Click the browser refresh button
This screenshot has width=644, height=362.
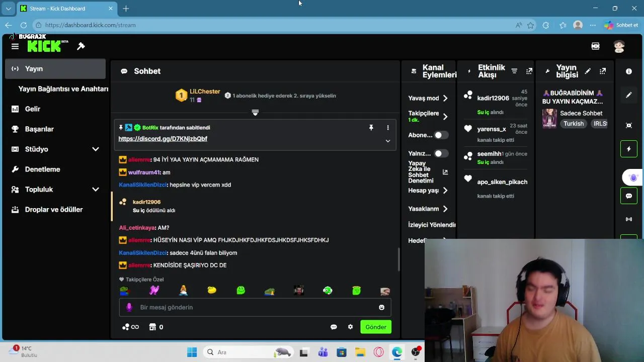point(24,25)
